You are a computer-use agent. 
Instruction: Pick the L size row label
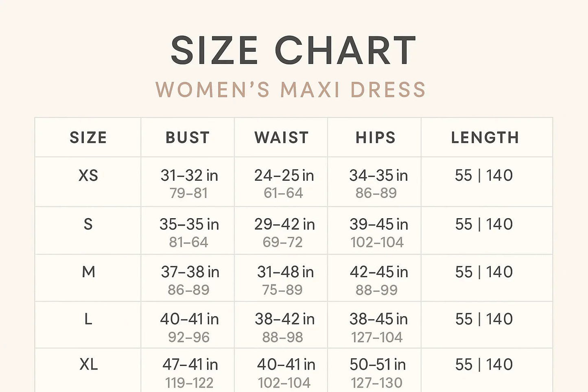pos(88,319)
